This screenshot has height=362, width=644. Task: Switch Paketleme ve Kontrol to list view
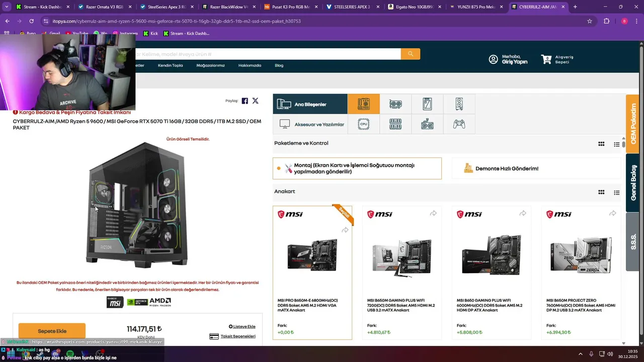(616, 144)
